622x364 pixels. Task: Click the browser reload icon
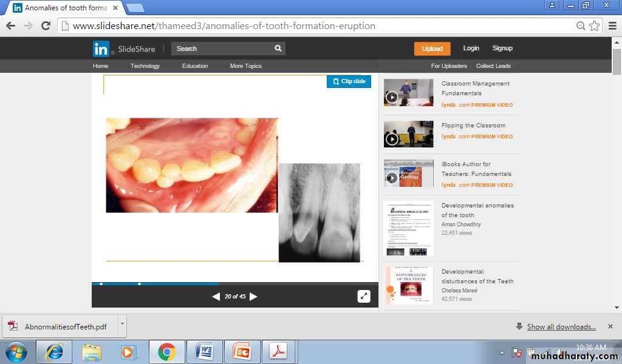[46, 26]
